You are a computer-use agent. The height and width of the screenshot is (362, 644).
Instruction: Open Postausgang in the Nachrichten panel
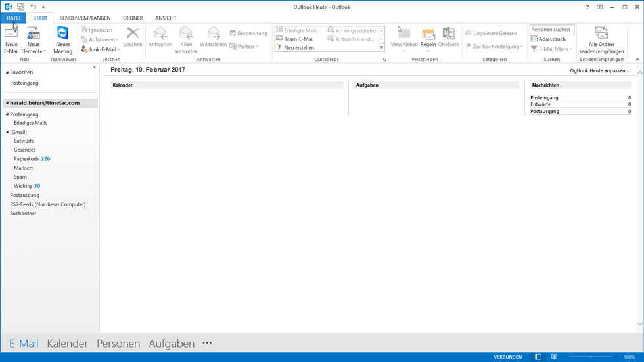(x=545, y=112)
